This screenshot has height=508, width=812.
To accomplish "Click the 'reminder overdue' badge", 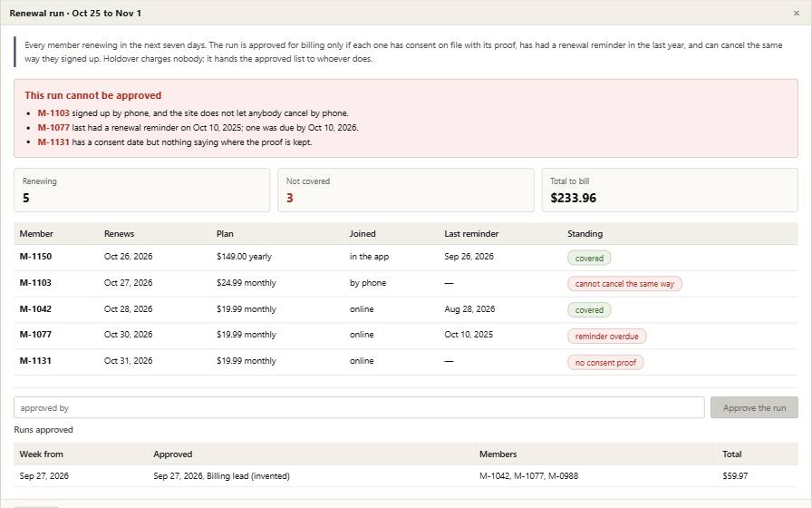I will click(x=607, y=337).
